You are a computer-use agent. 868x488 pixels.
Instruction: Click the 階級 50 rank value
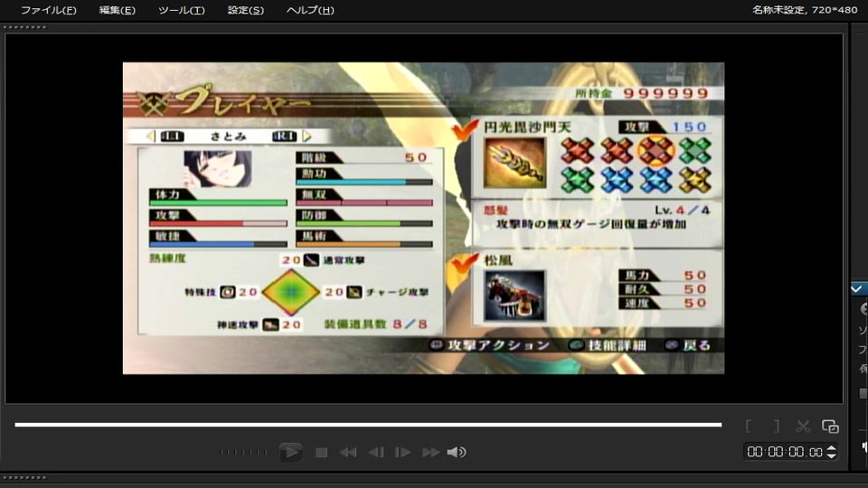pyautogui.click(x=415, y=157)
